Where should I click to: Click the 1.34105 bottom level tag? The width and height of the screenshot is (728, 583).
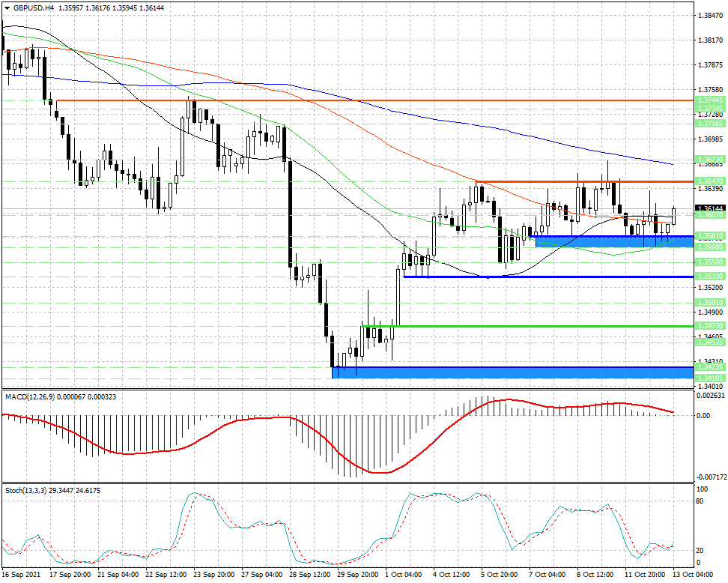coord(710,378)
